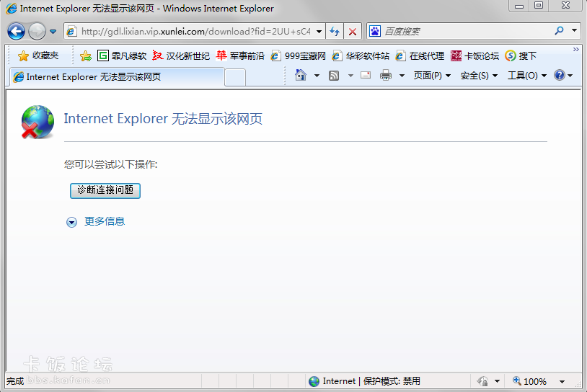Select the Internet Explorer 无法显示该网页 tab
Viewport: 587px width, 392px height.
click(117, 76)
